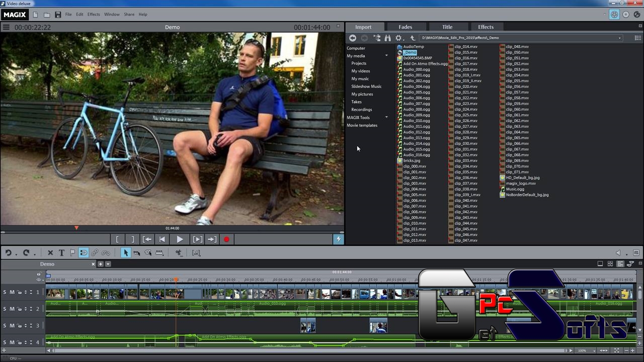Collapse the MAGIX Tools tree section

click(386, 118)
